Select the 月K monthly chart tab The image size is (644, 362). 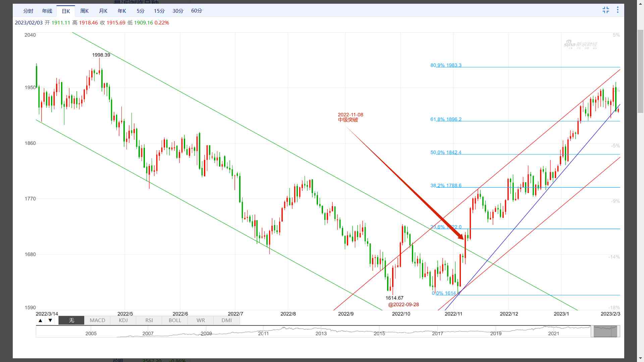click(103, 11)
